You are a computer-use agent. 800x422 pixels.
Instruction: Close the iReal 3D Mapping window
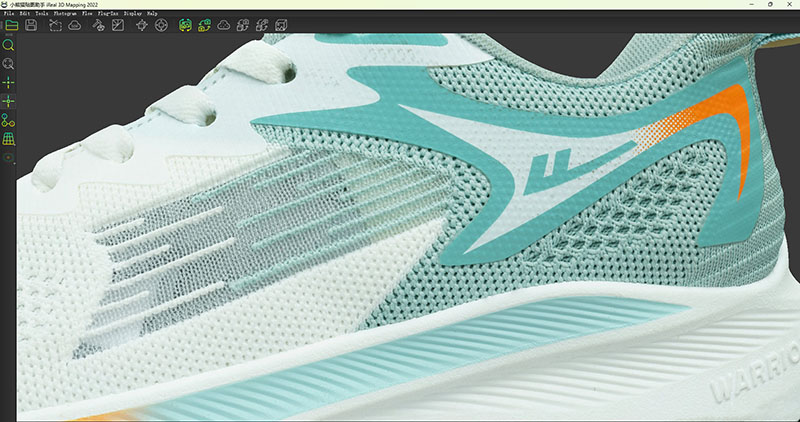(789, 4)
